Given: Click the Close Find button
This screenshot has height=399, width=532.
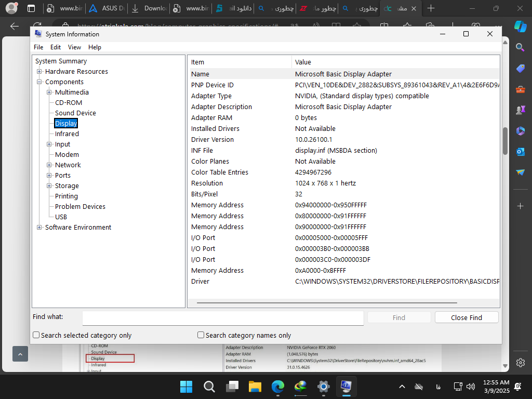Looking at the screenshot, I should click(x=467, y=317).
